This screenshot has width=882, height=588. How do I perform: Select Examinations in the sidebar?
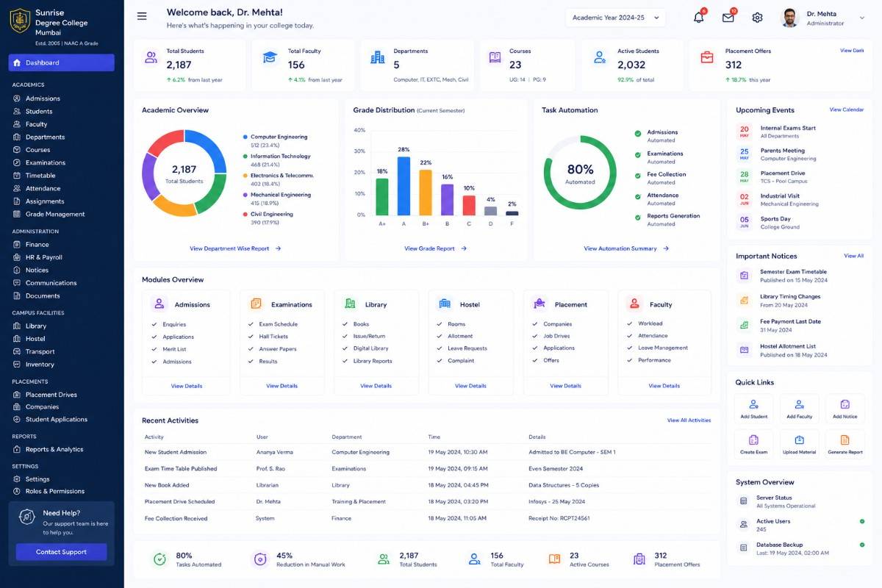click(x=46, y=162)
